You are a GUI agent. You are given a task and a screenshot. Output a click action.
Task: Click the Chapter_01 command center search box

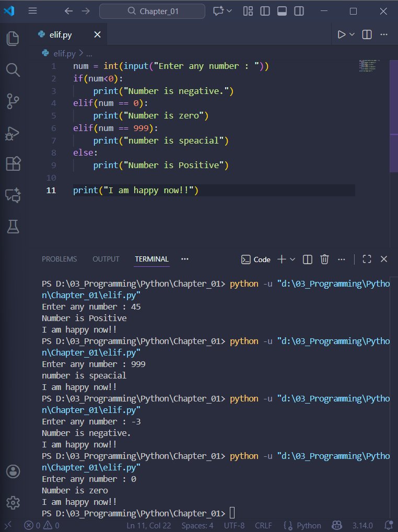point(152,11)
